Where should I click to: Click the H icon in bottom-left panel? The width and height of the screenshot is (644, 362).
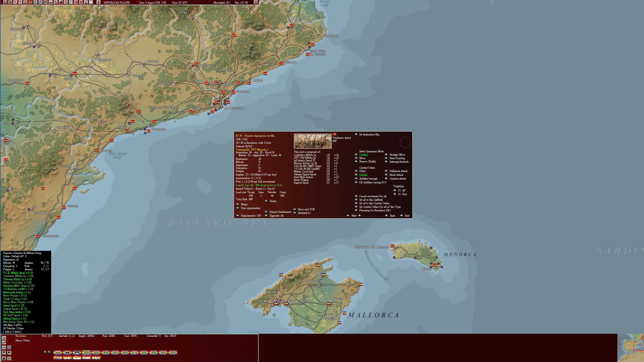tap(9, 358)
